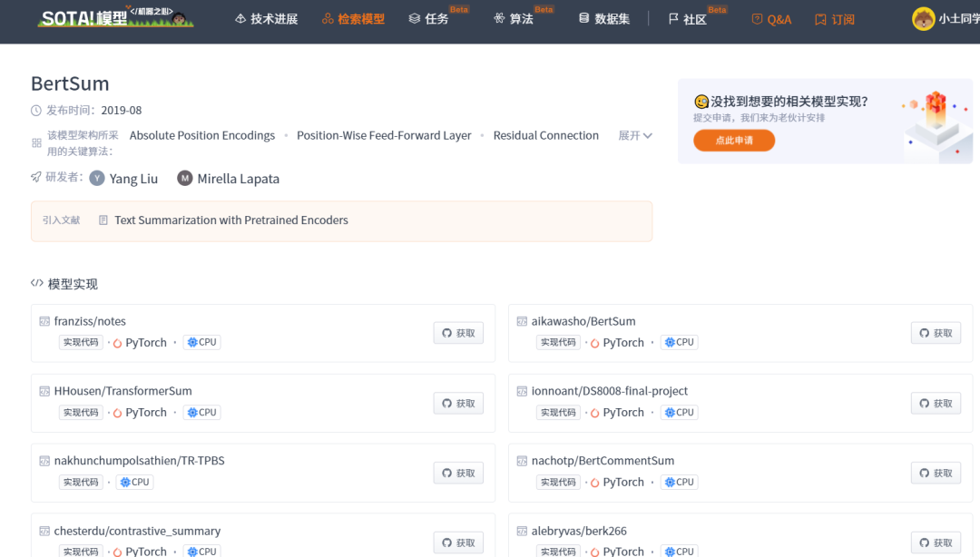Screen dimensions: 980x557
Task: Click CPU tag under nakhunchumpolsathien/TR-TPBS
Action: (134, 482)
